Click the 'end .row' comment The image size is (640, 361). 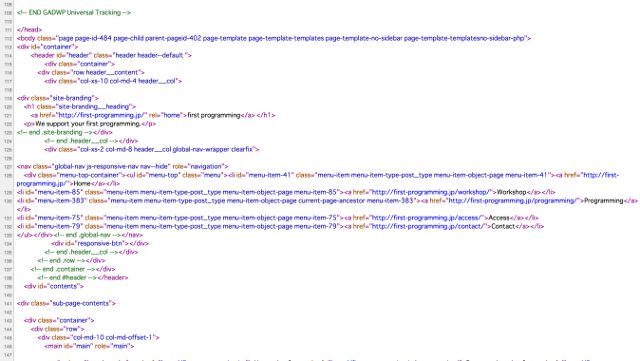coord(62,261)
